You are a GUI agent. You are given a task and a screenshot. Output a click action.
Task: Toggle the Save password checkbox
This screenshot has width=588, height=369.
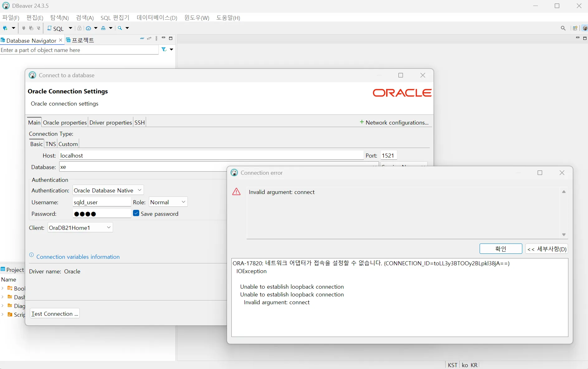point(136,213)
